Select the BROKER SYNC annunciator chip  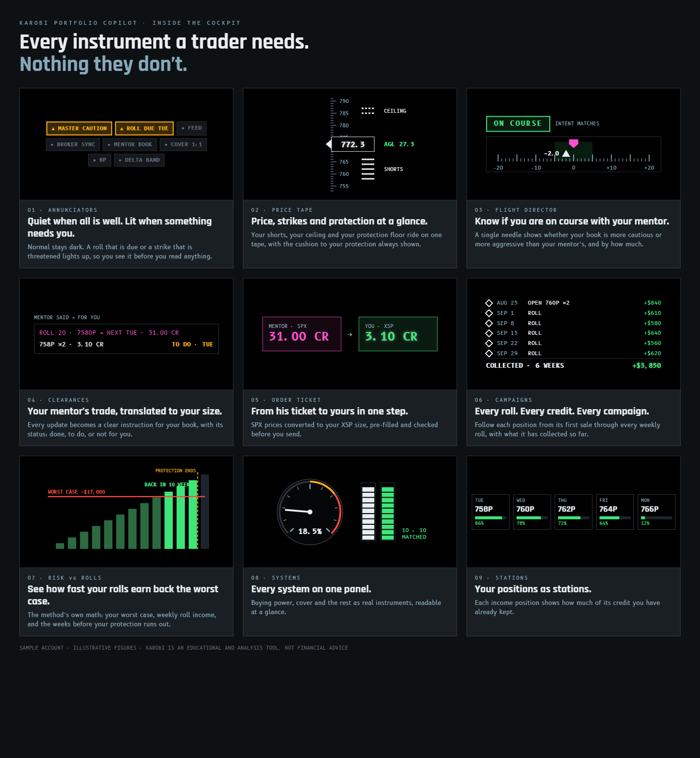73,144
